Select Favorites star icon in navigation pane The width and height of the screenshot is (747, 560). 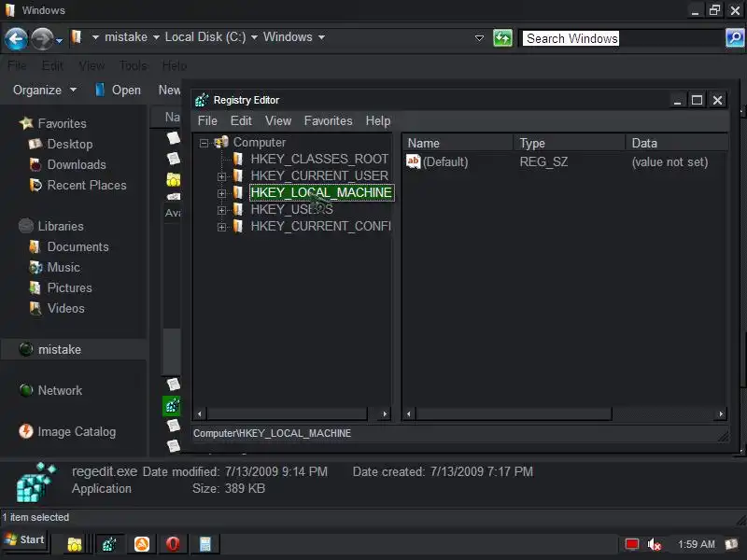coord(26,123)
